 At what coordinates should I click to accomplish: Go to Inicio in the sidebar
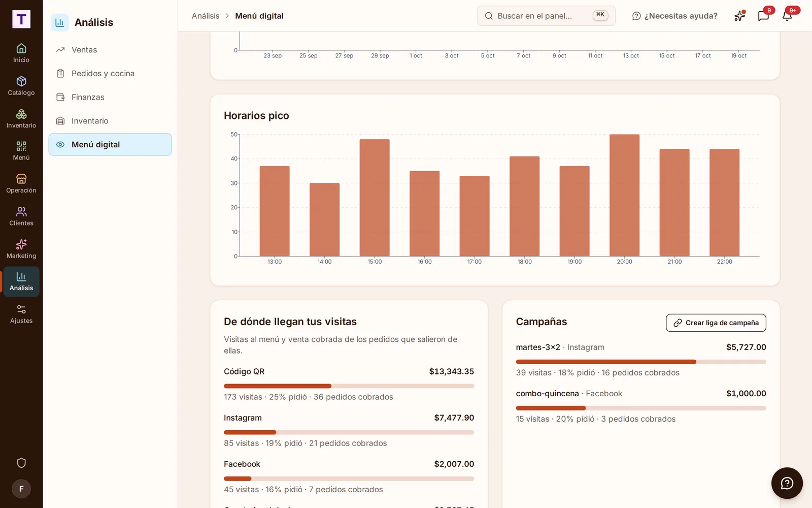(x=21, y=53)
